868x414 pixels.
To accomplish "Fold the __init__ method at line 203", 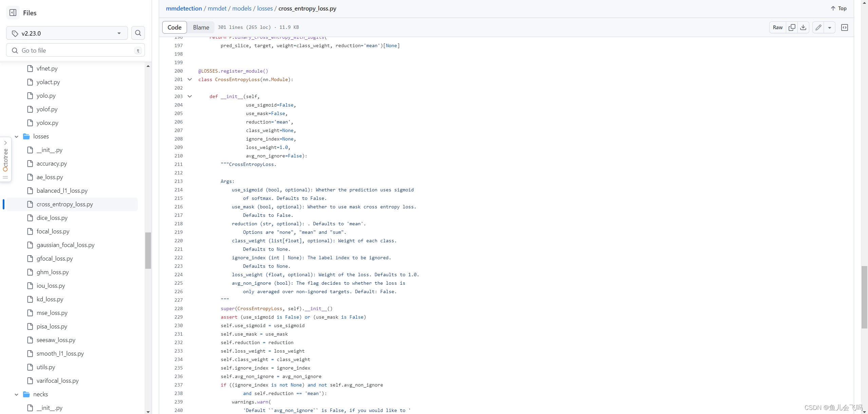I will pyautogui.click(x=190, y=96).
